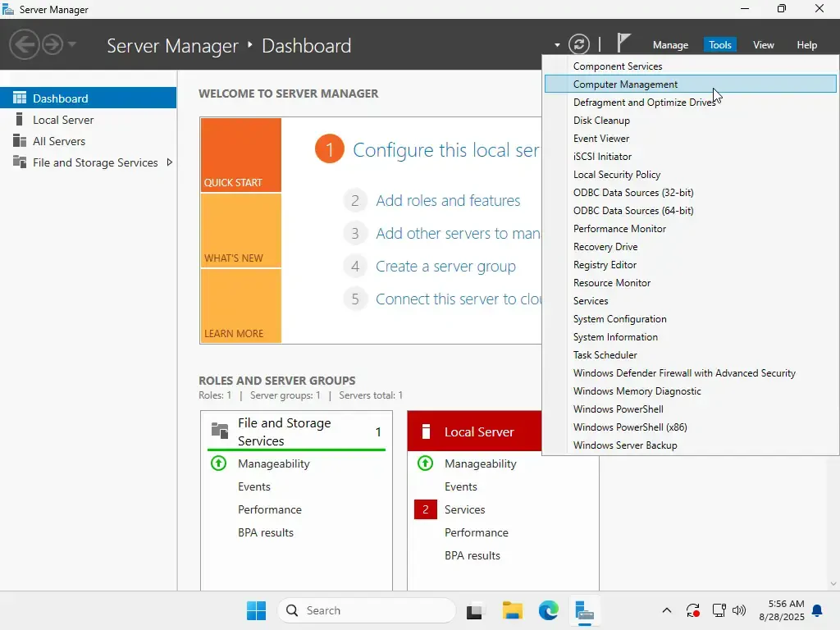The image size is (840, 630).
Task: Launch Registry Editor
Action: (x=690, y=265)
